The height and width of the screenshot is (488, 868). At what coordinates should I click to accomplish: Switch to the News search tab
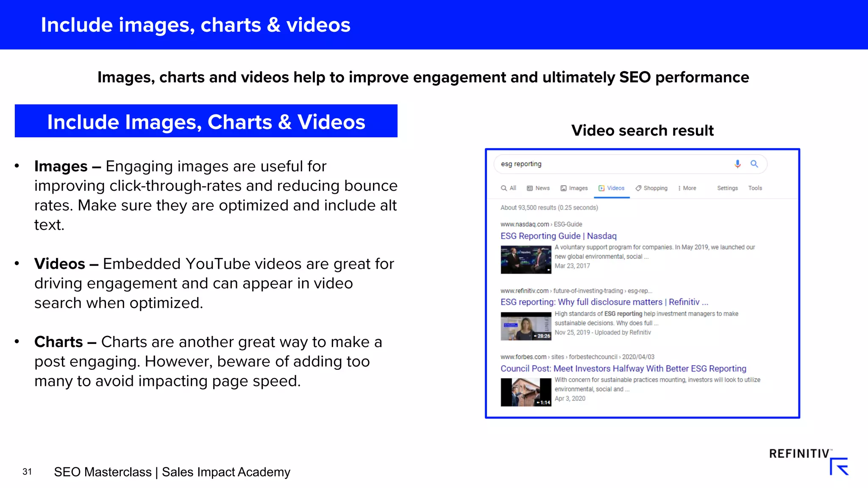tap(538, 188)
